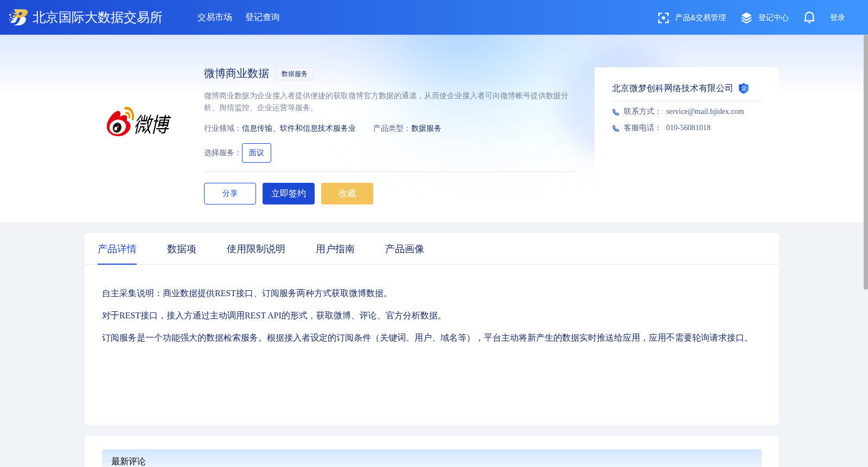Switch to the 产品画像 tab
Viewport: 868px width, 467px height.
(405, 249)
